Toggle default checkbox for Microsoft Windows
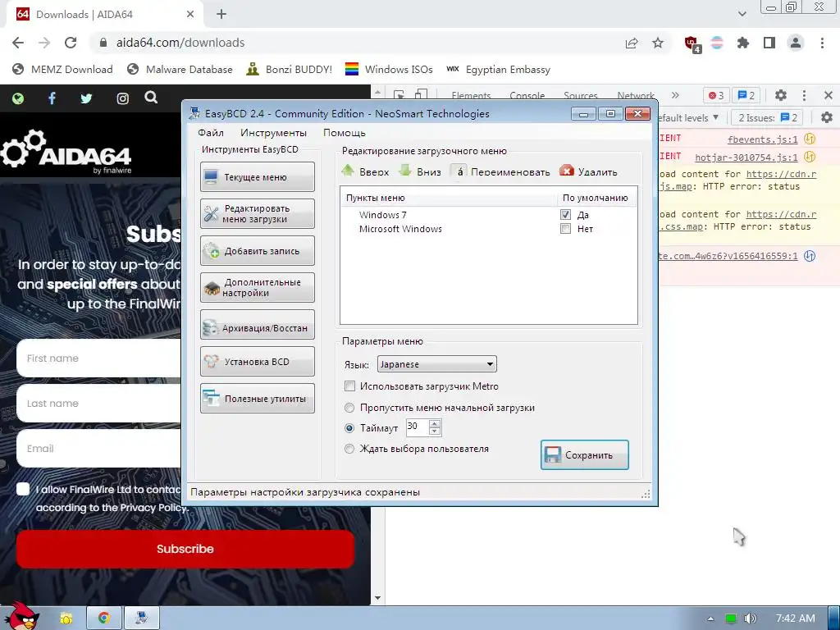 pos(565,229)
